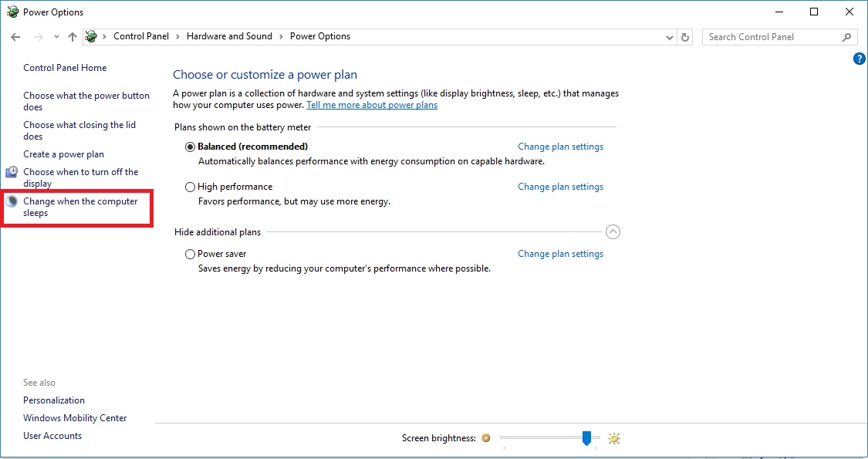Navigate to Control Panel breadcrumb
The width and height of the screenshot is (868, 459).
click(147, 36)
